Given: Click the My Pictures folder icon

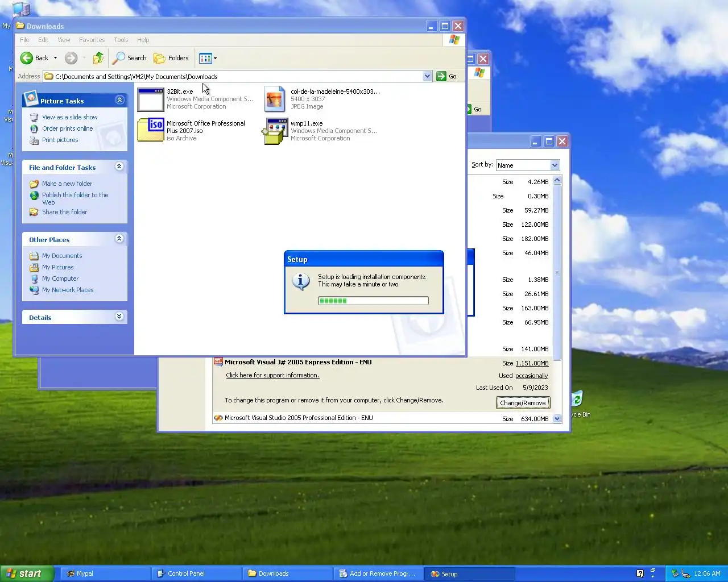Looking at the screenshot, I should [x=34, y=267].
